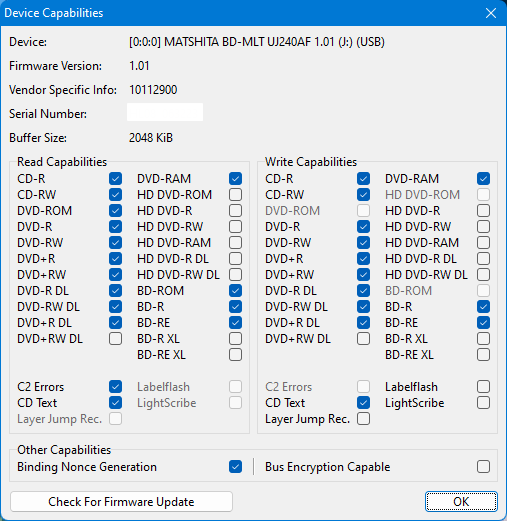Viewport: 507px width, 521px height.
Task: Toggle the Write HD DVD-RW checkbox
Action: click(483, 227)
